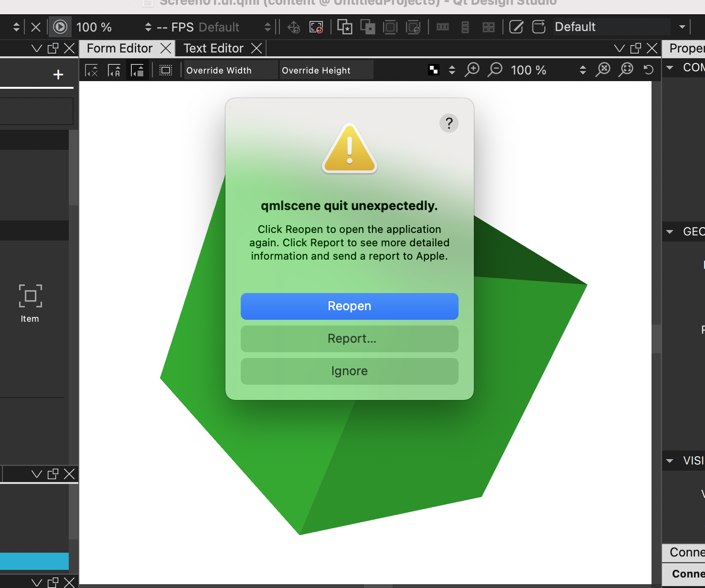Toggle the no-snapping icon in Form Editor toolbar
Image resolution: width=705 pixels, height=588 pixels.
[x=92, y=71]
